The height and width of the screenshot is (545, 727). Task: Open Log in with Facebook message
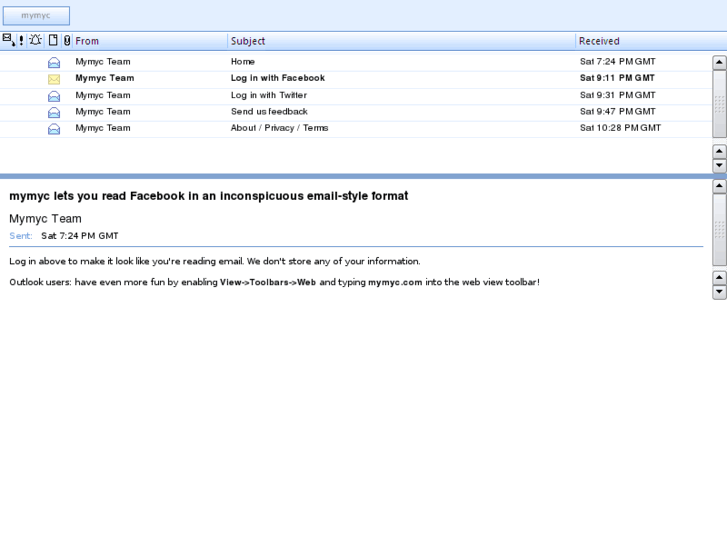[x=278, y=78]
